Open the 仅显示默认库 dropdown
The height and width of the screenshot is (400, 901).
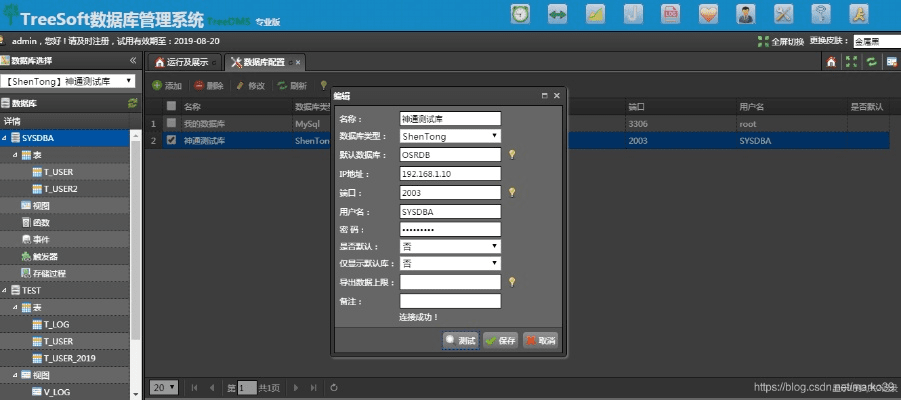450,263
